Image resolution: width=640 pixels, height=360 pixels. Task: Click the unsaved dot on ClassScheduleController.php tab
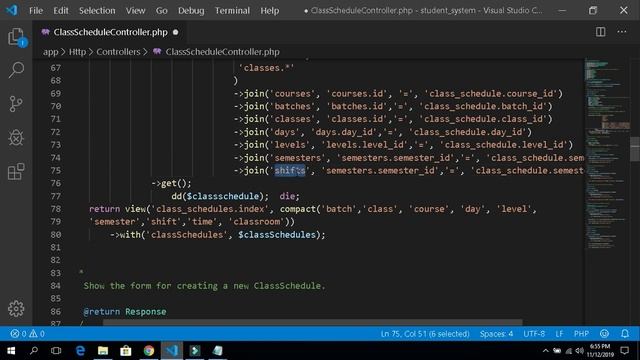click(x=176, y=32)
